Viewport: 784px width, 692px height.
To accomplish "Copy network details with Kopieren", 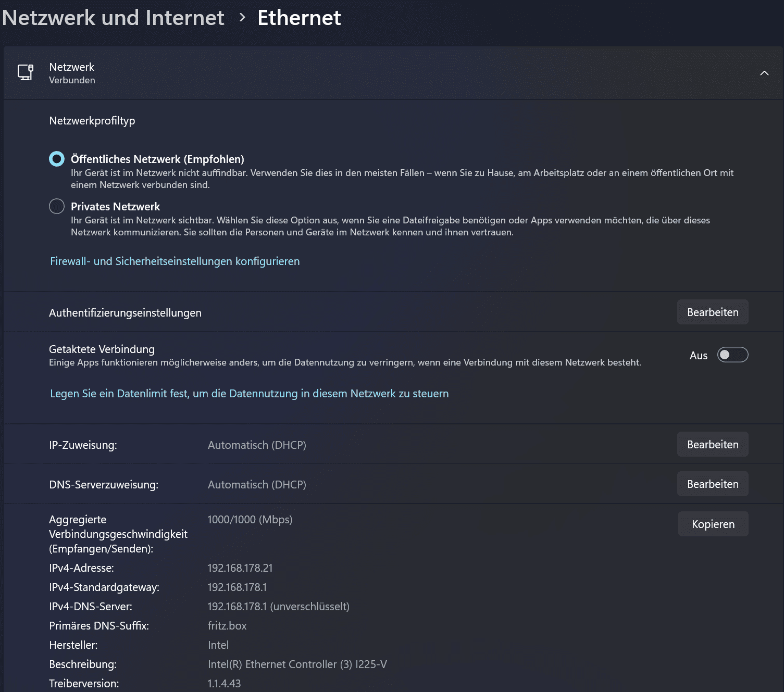I will [x=713, y=524].
